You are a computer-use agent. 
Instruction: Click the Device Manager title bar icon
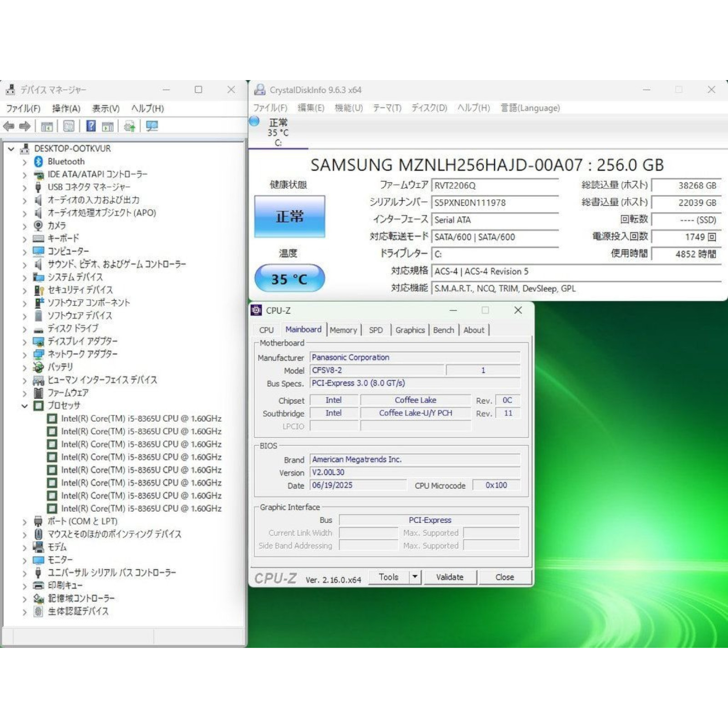(10, 90)
